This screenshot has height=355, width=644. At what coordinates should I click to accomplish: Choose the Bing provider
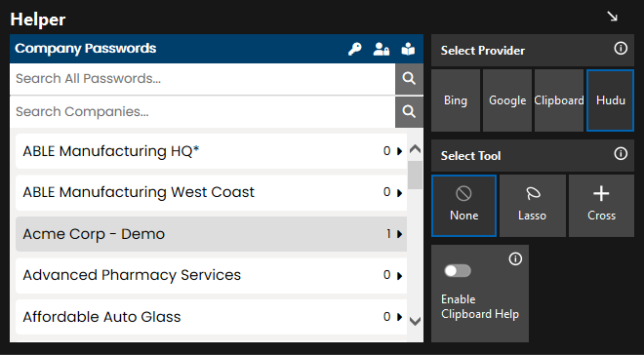(x=456, y=100)
